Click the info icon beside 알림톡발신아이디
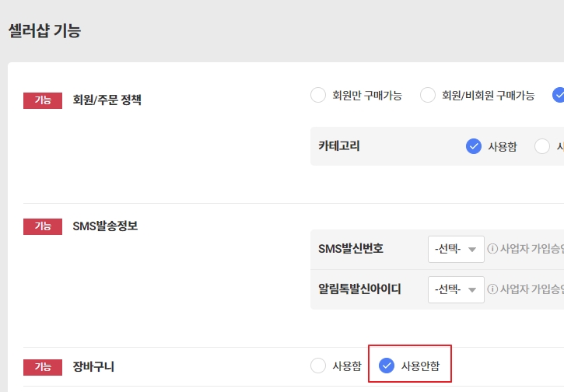The image size is (564, 392). pos(492,289)
